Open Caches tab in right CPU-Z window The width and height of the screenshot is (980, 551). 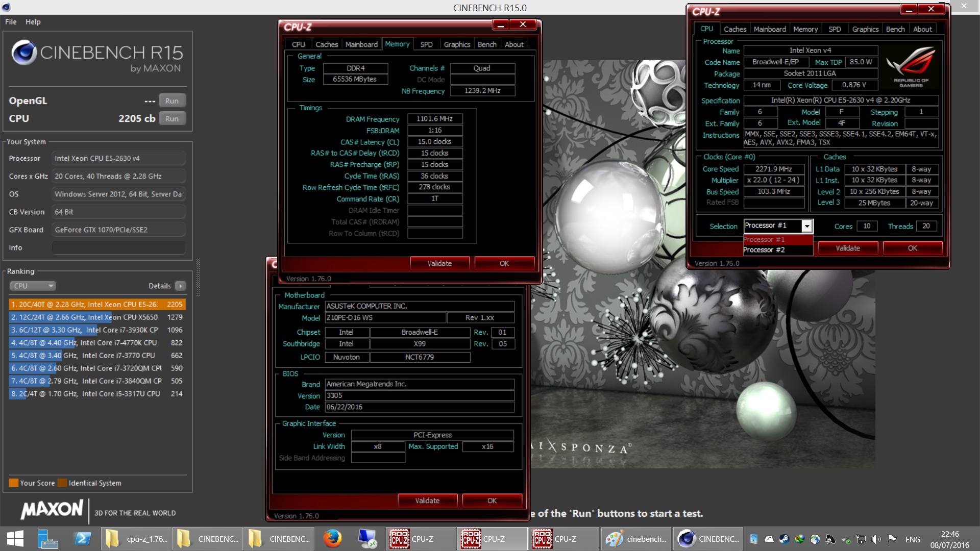[735, 29]
